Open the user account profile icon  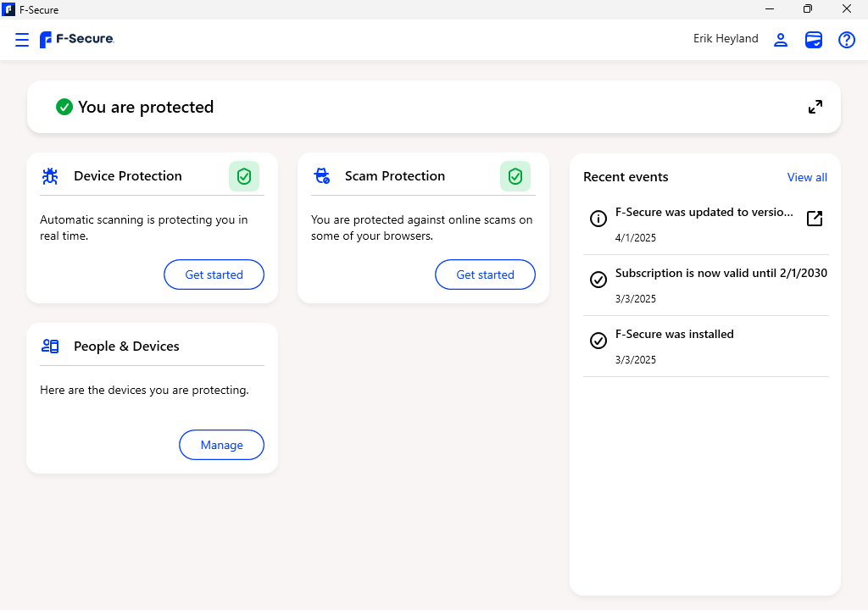[x=781, y=40]
